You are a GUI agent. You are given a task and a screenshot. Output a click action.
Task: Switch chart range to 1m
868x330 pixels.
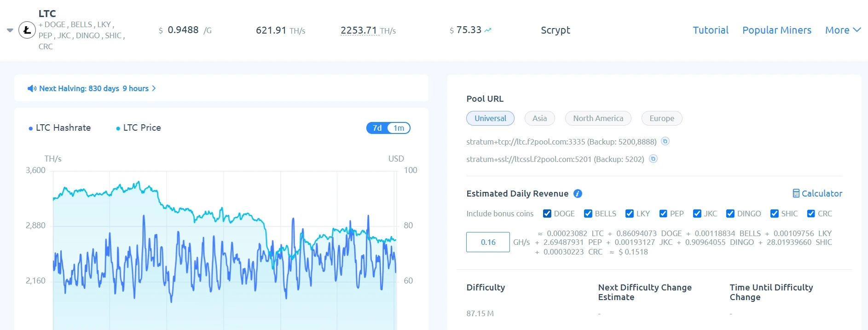click(x=399, y=128)
